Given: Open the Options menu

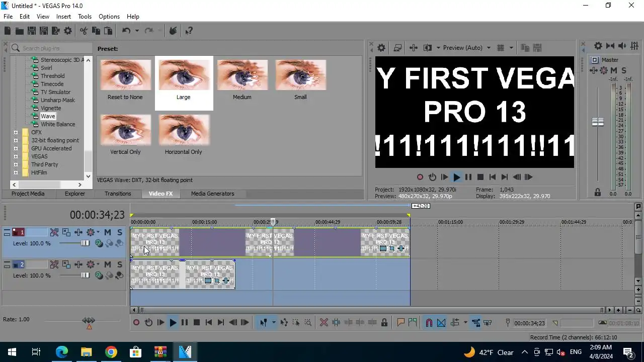Looking at the screenshot, I should coord(109,17).
